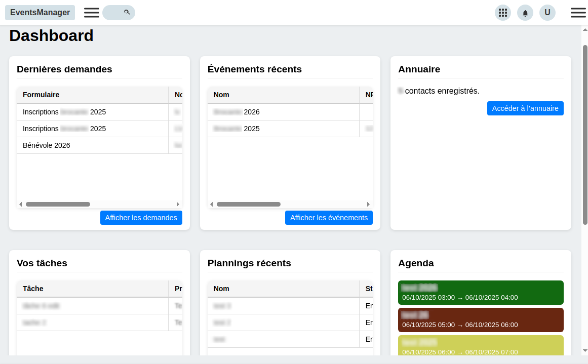Screen dimensions: 588x364
Task: Open the right-side hamburger menu
Action: coord(578,13)
